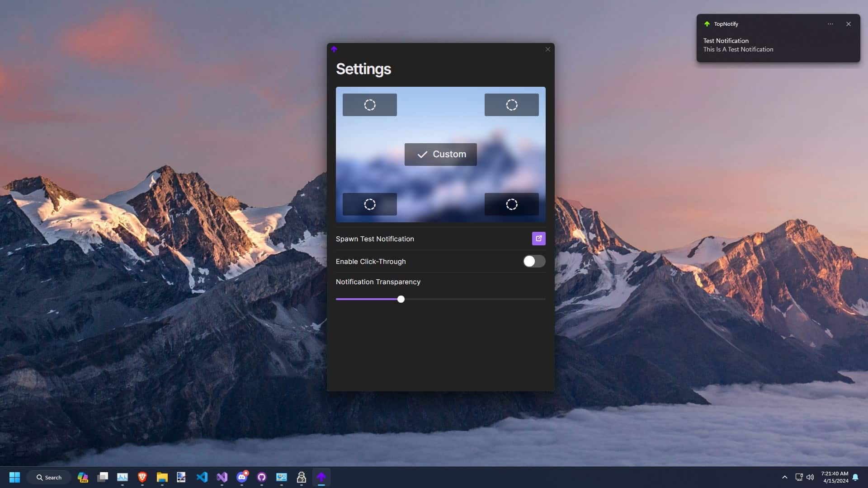Open Windows Search from the taskbar
868x488 pixels.
coord(48,477)
